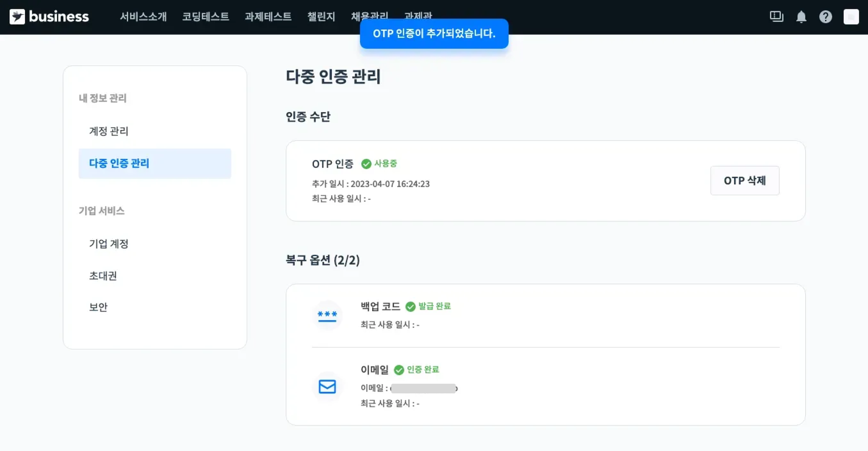
Task: Open 보안 settings in sidebar
Action: [x=98, y=307]
